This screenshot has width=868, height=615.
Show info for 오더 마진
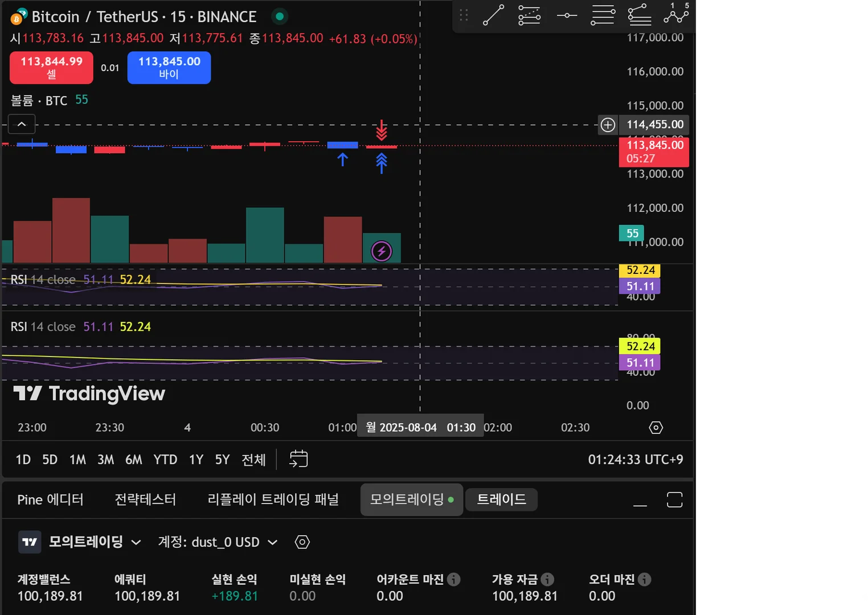coord(645,579)
